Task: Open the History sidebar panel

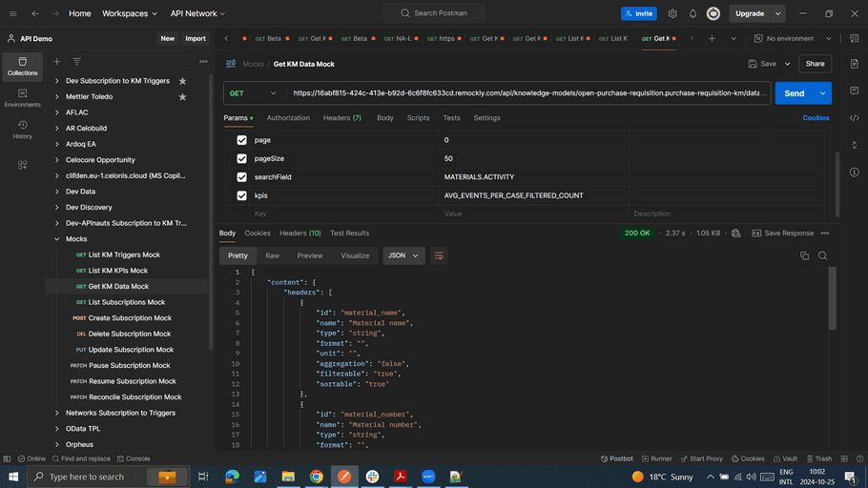Action: [x=22, y=129]
